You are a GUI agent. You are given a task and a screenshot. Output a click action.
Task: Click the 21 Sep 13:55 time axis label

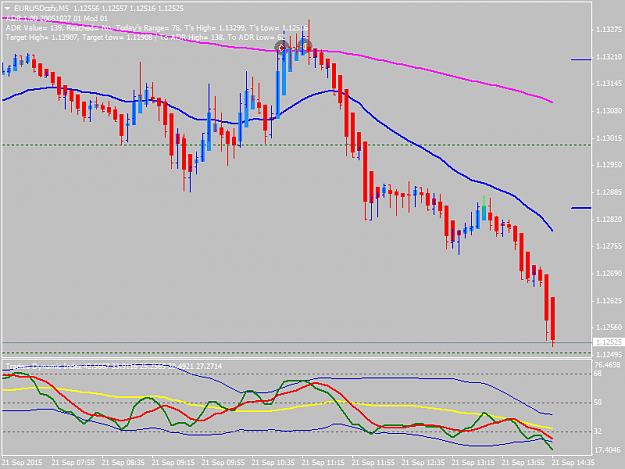click(523, 463)
